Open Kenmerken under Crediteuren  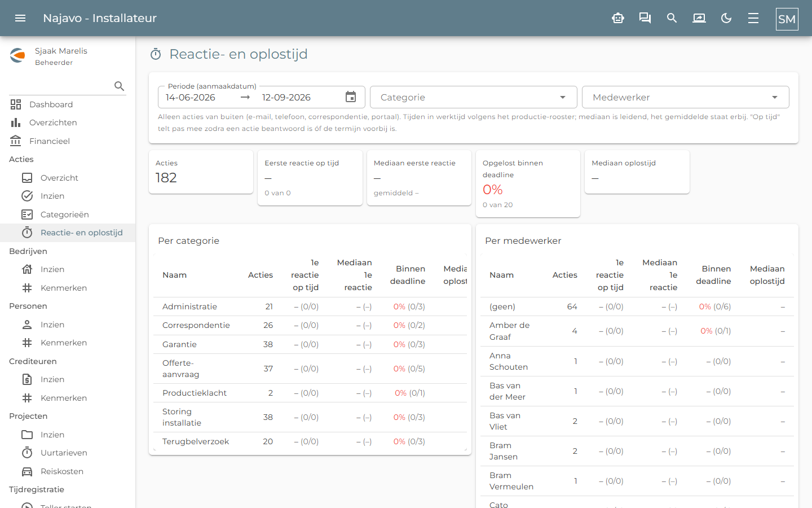tap(68, 398)
